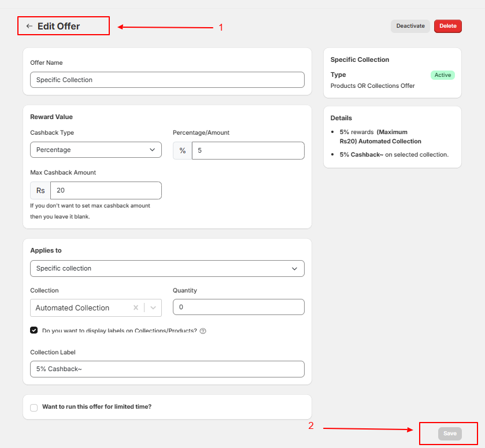Uncheck the display labels on Collections/Products checkbox

coord(34,330)
